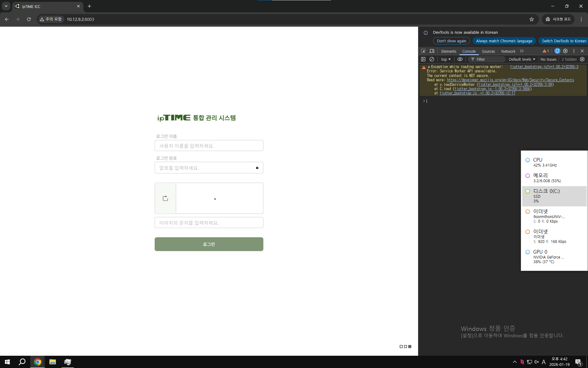This screenshot has height=368, width=588.
Task: Click the 시크릿 모드 incognito indicator
Action: [558, 19]
